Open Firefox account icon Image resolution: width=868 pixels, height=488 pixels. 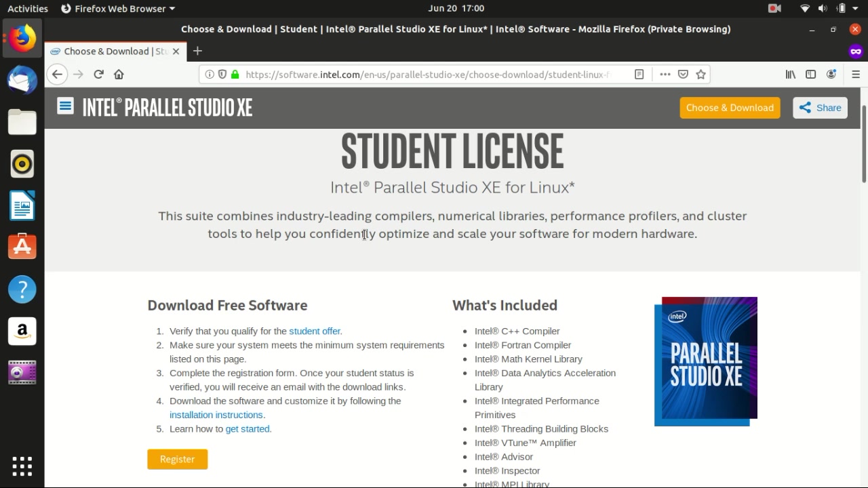[831, 75]
